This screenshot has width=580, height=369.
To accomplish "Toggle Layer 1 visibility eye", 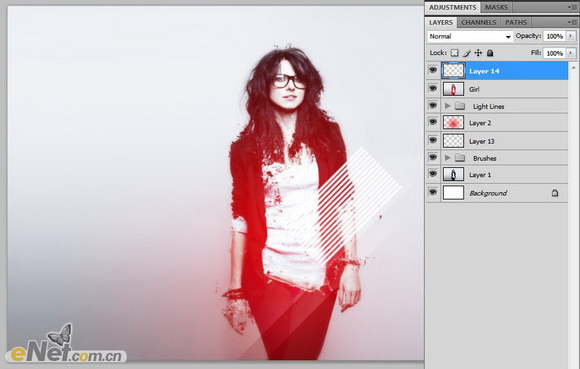I will [433, 174].
